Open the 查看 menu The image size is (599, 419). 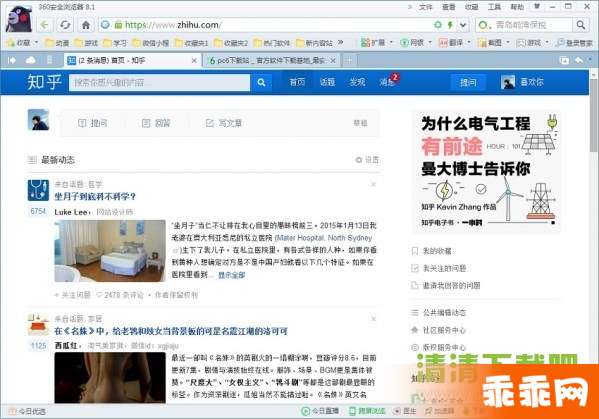[x=448, y=7]
